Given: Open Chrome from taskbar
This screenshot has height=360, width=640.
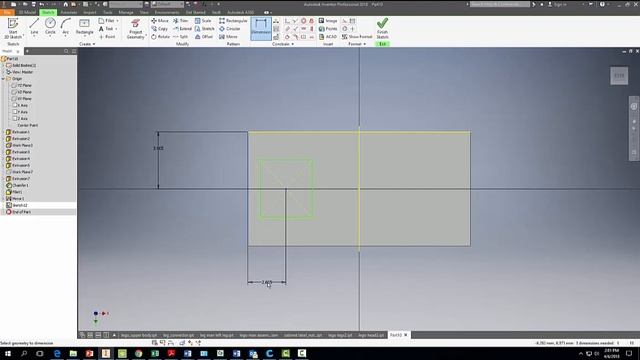Looking at the screenshot, I should click(x=138, y=353).
